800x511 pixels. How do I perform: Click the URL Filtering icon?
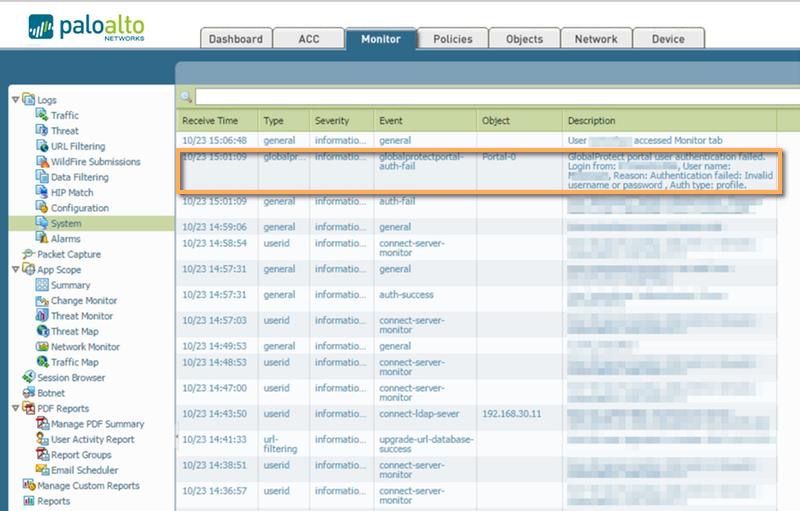42,146
